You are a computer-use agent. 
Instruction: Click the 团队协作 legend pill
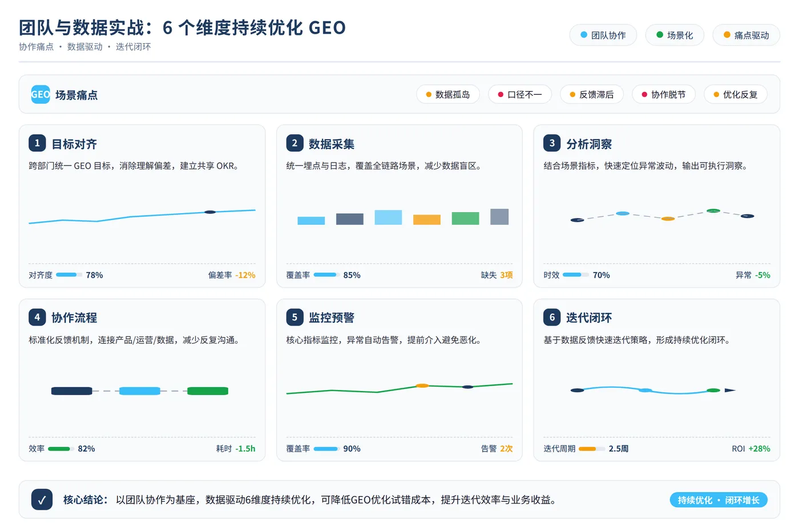tap(603, 35)
